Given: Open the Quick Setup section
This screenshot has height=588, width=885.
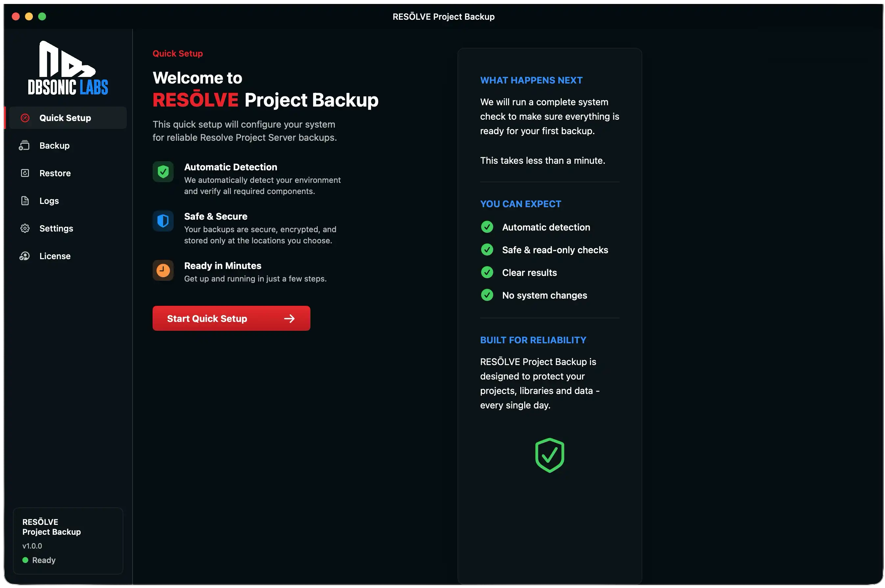Looking at the screenshot, I should pos(68,118).
